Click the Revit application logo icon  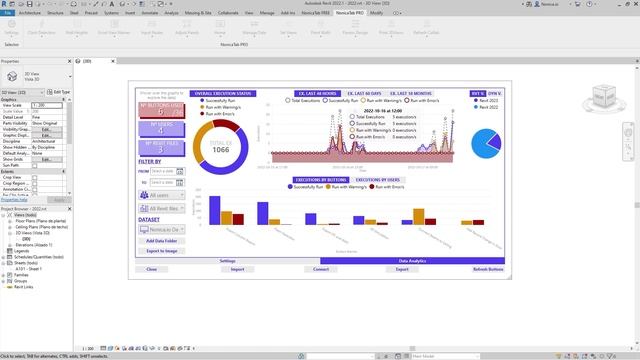click(4, 4)
